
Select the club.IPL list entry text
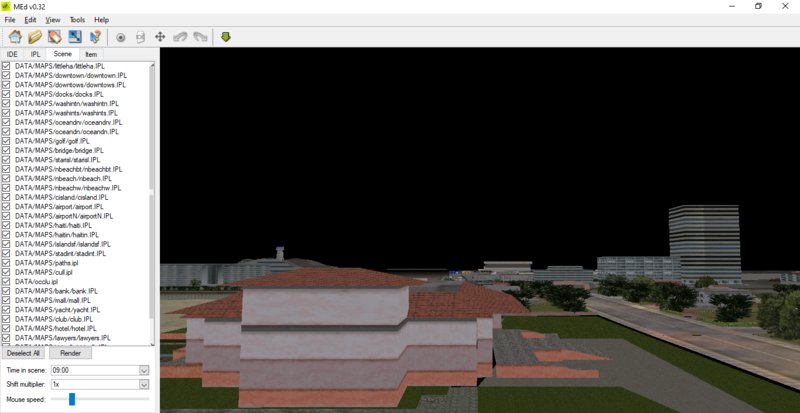point(54,319)
